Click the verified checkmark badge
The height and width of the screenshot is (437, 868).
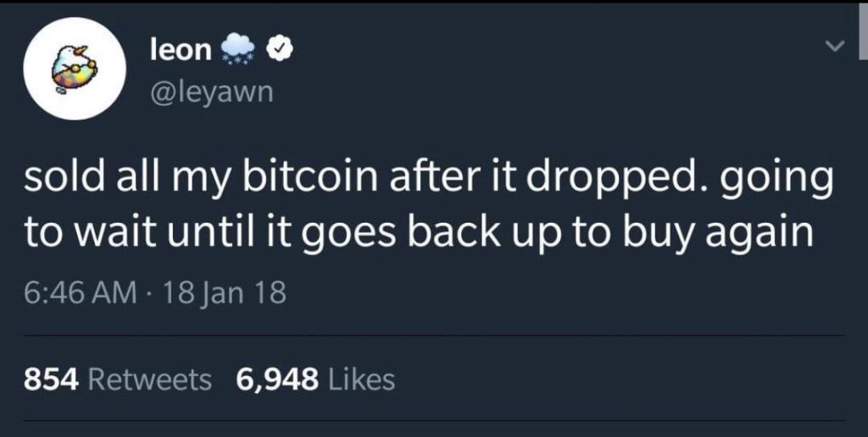(x=280, y=51)
